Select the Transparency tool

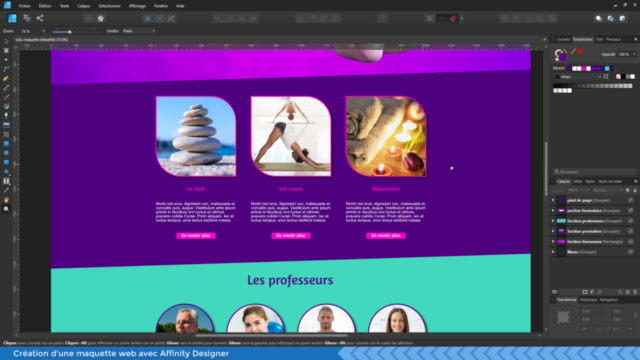6,116
